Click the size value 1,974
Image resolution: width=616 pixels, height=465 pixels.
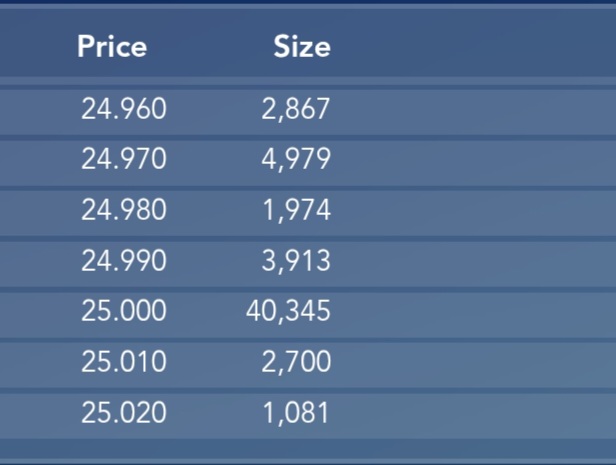click(x=297, y=211)
